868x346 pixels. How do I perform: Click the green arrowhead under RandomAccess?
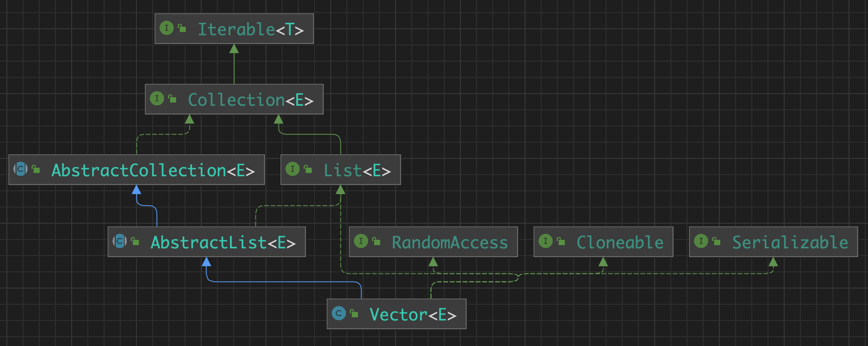pos(433,262)
